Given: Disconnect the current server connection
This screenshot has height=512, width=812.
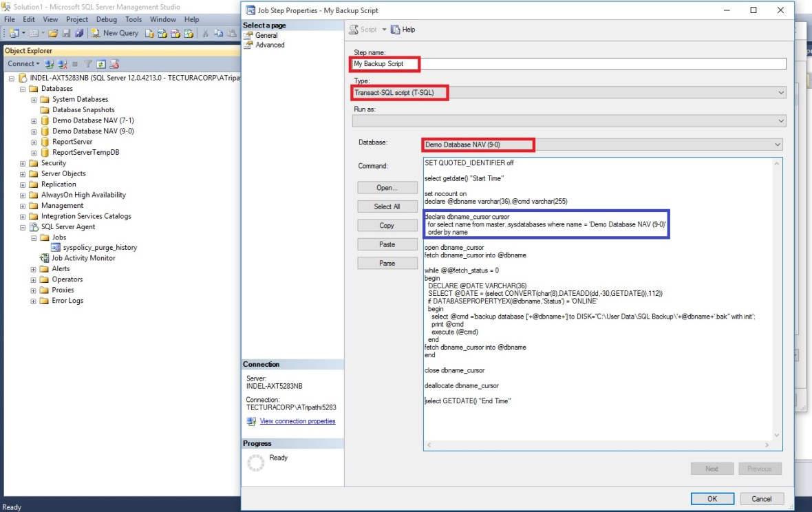Looking at the screenshot, I should [x=62, y=64].
